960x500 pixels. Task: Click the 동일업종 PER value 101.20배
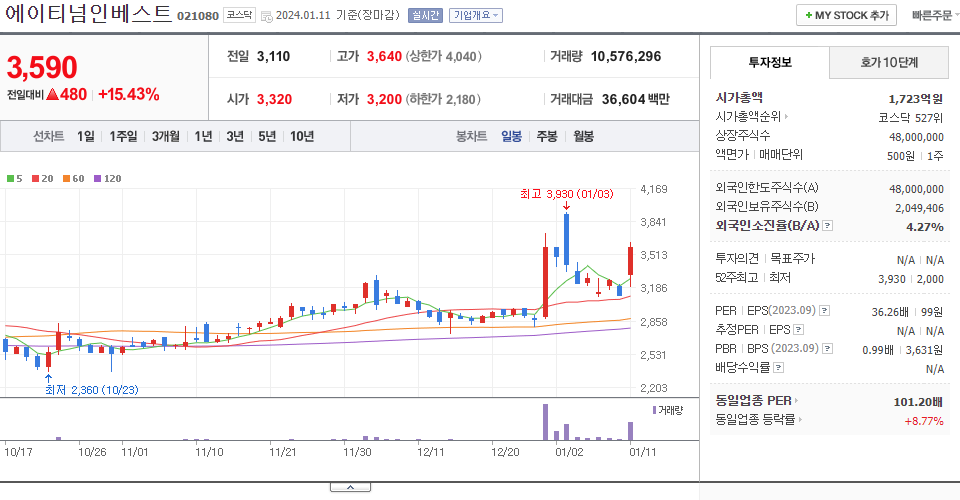coord(918,402)
